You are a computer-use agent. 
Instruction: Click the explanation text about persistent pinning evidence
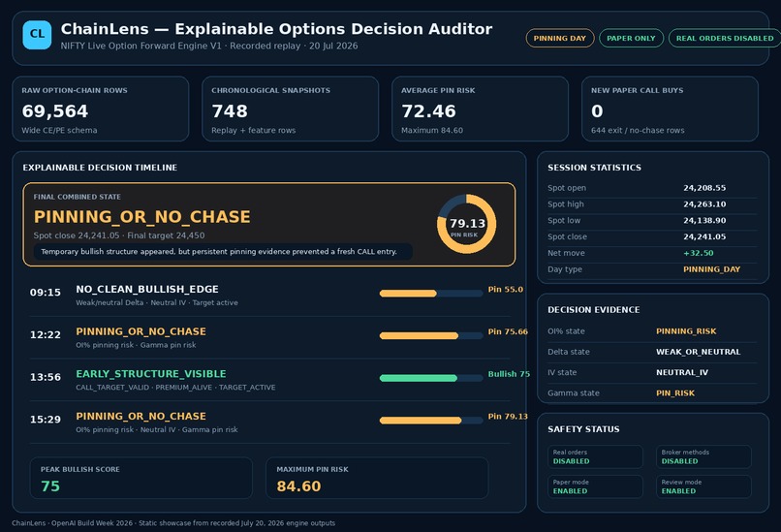click(x=219, y=252)
